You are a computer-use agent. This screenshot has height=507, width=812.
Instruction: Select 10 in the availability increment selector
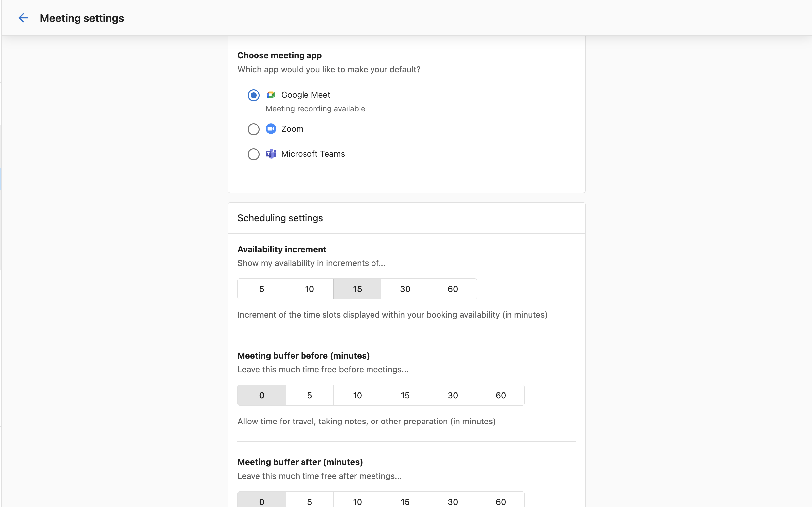(x=309, y=289)
